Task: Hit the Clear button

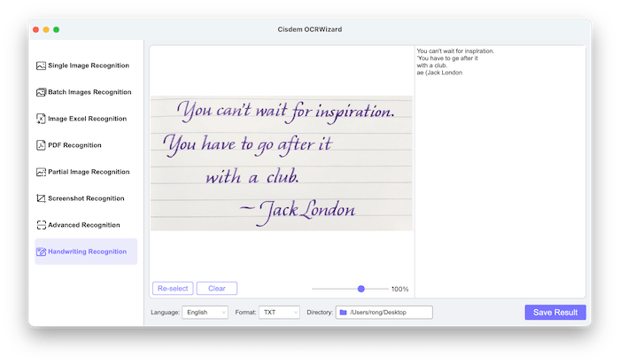Action: tap(217, 288)
